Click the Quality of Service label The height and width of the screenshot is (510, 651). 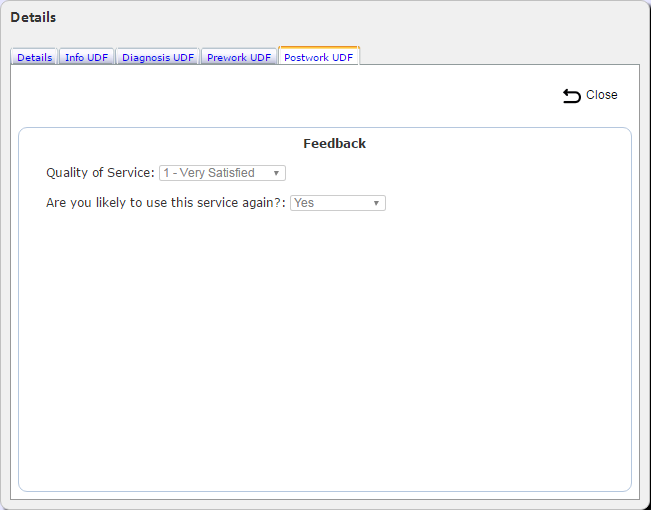[100, 173]
